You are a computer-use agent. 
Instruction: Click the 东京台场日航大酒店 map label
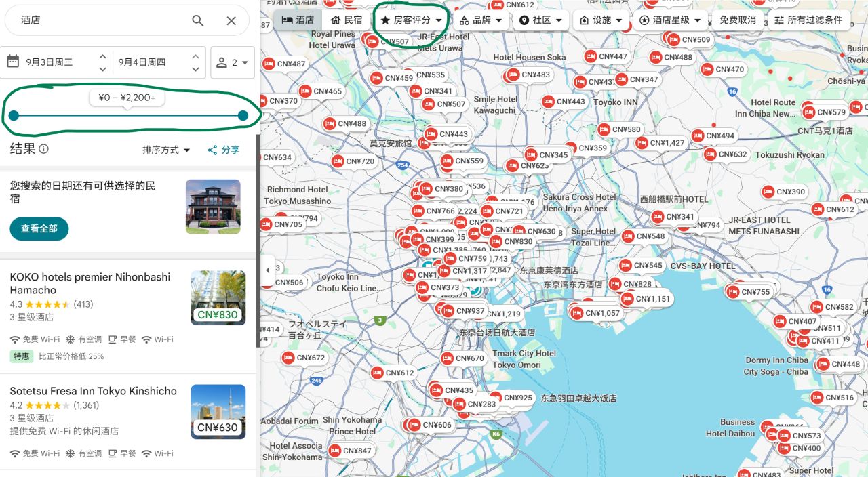click(497, 333)
